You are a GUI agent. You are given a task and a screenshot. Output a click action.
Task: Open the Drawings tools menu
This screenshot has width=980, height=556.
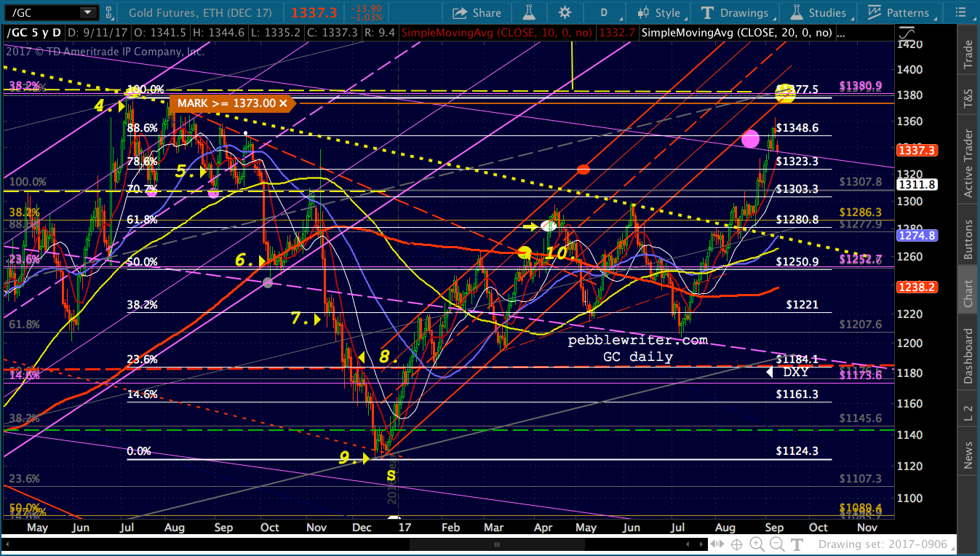[735, 12]
